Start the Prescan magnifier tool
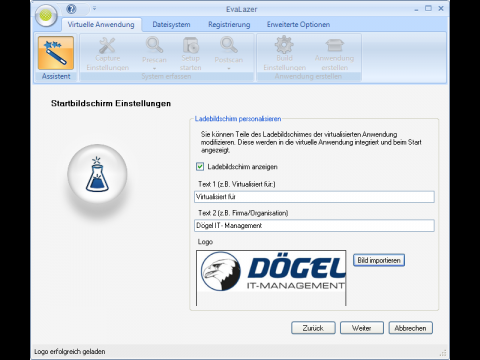 coord(154,49)
